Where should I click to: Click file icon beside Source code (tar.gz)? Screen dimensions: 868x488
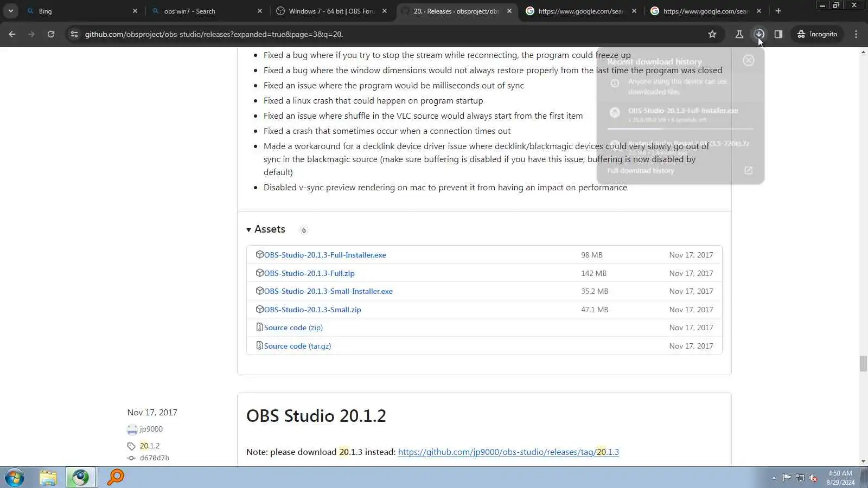[259, 345]
